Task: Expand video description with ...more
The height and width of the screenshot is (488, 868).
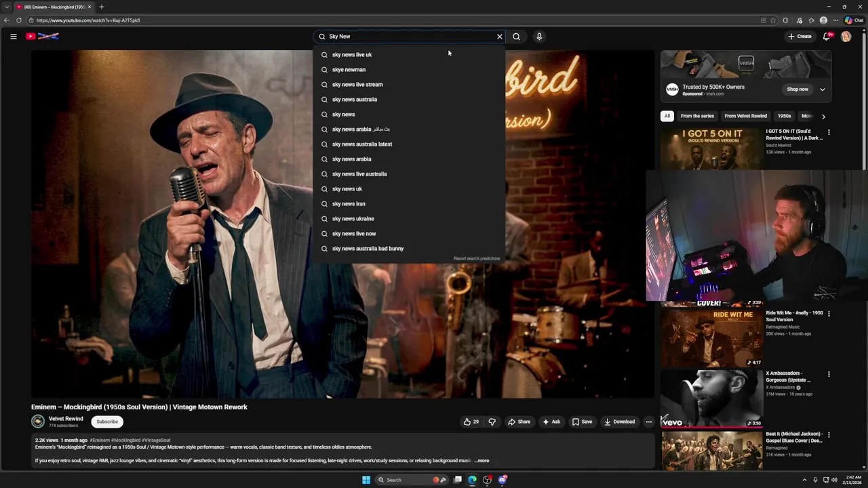Action: coord(481,461)
